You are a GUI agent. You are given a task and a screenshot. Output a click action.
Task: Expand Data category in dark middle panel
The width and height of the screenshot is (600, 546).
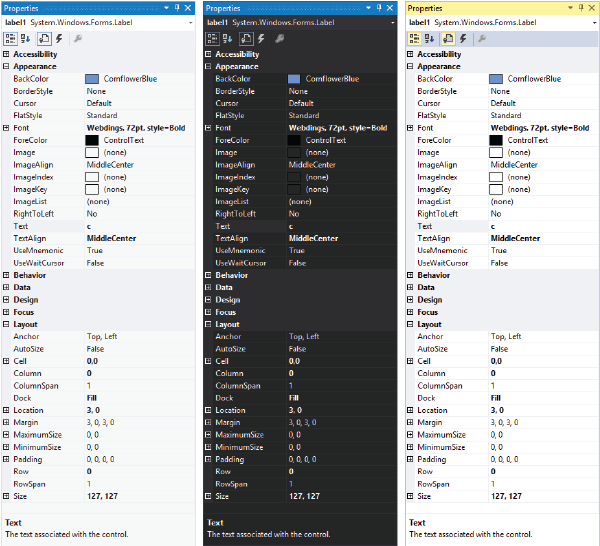tap(208, 287)
